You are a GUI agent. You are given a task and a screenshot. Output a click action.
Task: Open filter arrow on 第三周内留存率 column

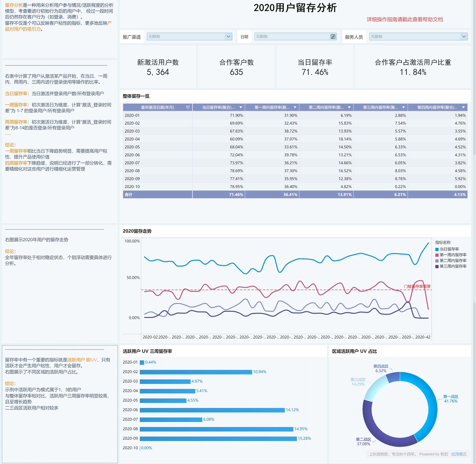403,107
